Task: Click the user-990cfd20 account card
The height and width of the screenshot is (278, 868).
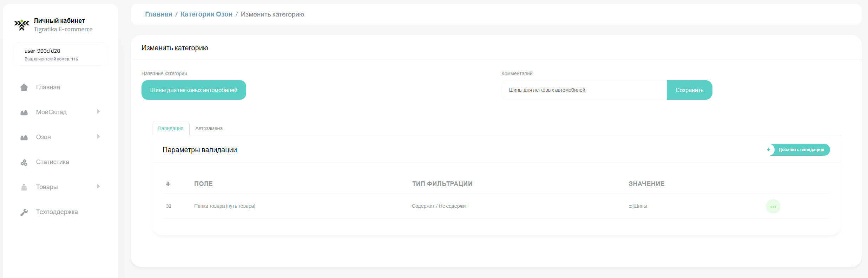Action: click(x=60, y=54)
